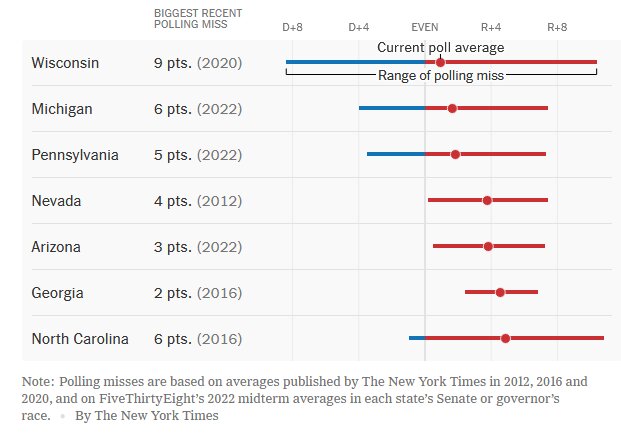Image resolution: width=621 pixels, height=436 pixels.
Task: Click Michigan's red poll average dot
Action: click(x=452, y=108)
